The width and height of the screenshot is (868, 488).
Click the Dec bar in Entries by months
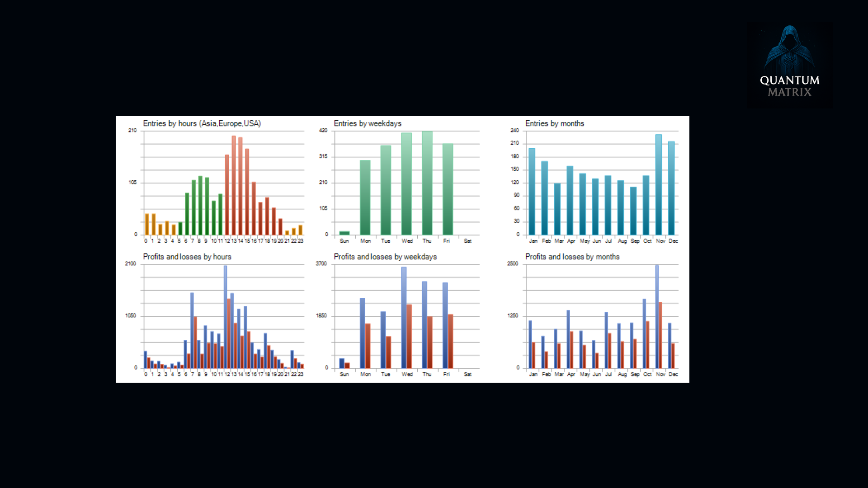671,188
